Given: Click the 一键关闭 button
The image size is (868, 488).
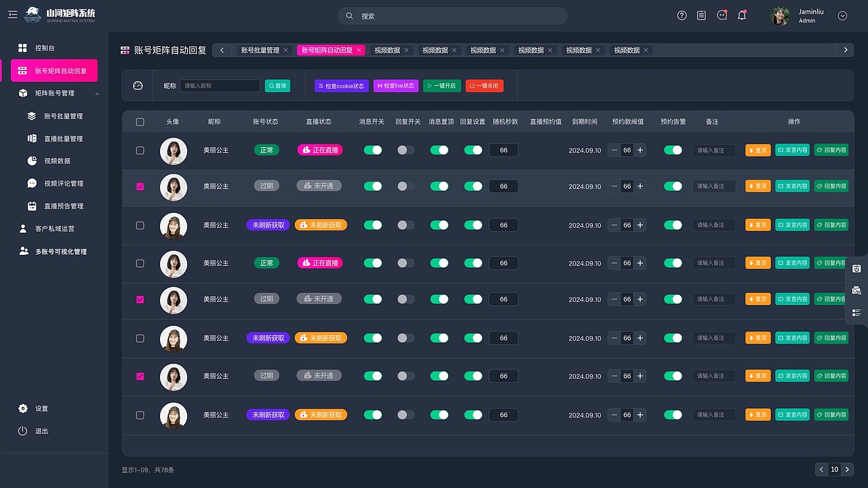Looking at the screenshot, I should coord(484,86).
